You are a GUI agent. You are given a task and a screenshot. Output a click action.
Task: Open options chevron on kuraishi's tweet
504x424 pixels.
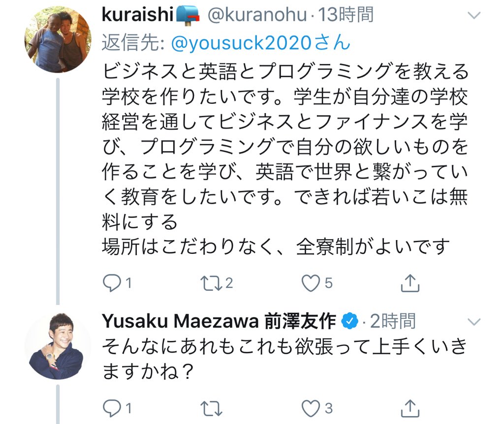473,16
